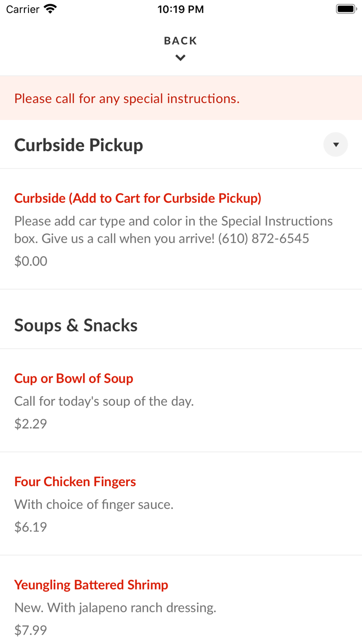Screen dimensions: 362x644
Task: Choose Four Chicken Fingers menu item
Action: (75, 481)
